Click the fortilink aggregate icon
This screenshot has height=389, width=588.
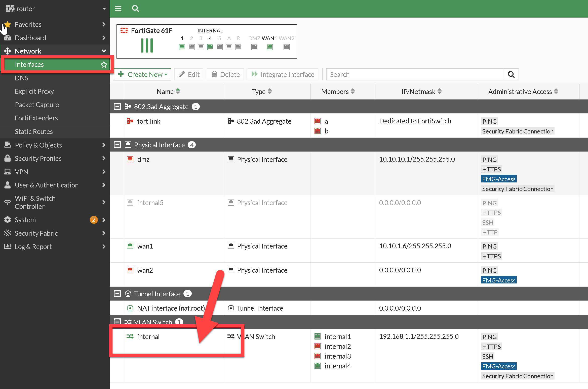[x=130, y=121]
